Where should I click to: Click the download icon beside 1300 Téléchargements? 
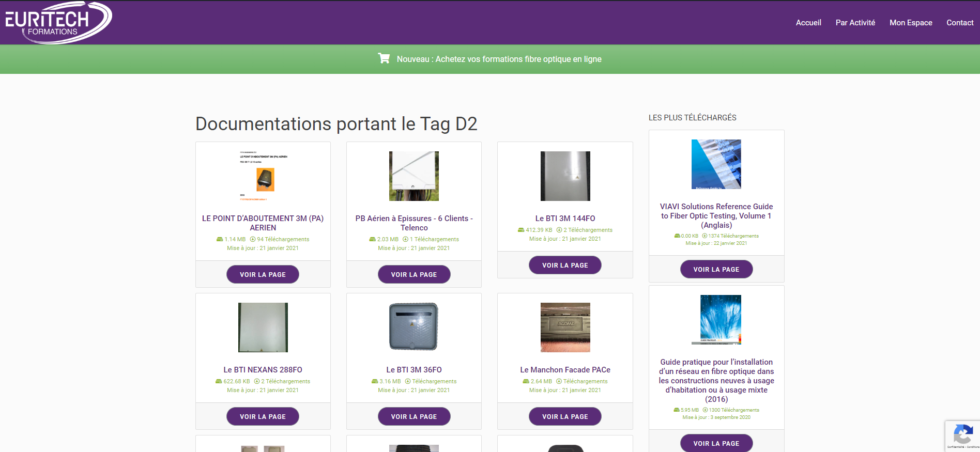[705, 410]
